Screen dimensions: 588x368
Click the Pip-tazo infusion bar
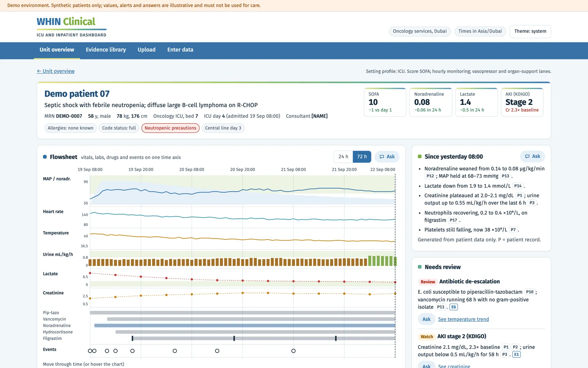click(243, 313)
